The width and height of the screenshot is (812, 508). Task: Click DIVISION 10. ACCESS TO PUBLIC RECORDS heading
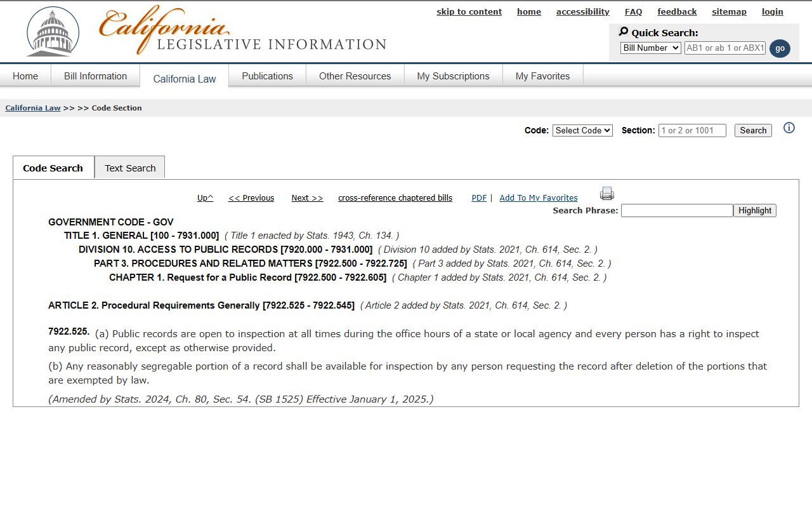click(226, 250)
